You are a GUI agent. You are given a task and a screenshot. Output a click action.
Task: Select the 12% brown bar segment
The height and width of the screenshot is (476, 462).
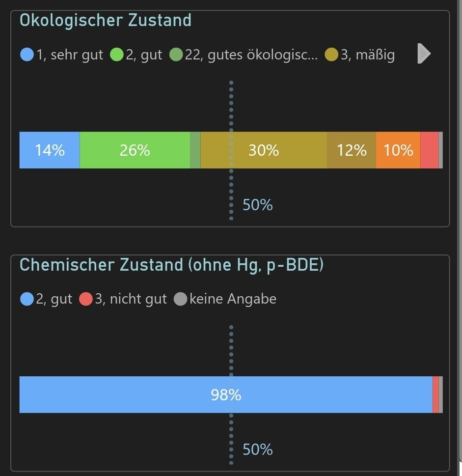click(x=352, y=150)
